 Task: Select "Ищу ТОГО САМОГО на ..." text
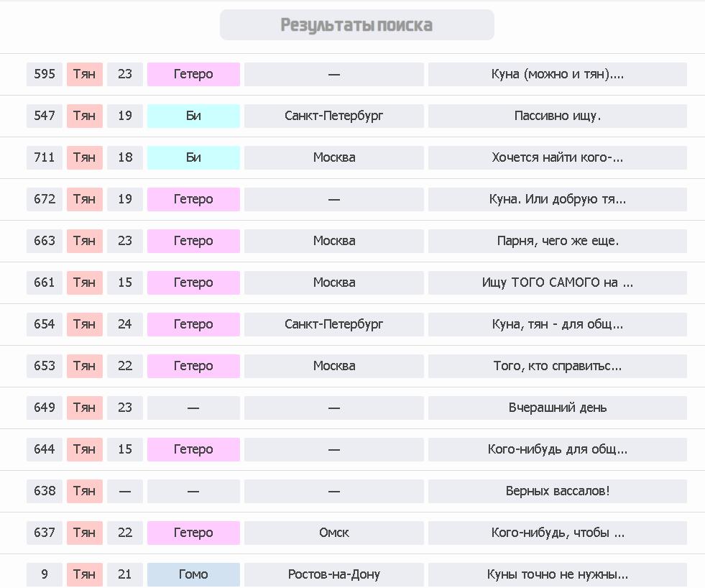tap(557, 282)
